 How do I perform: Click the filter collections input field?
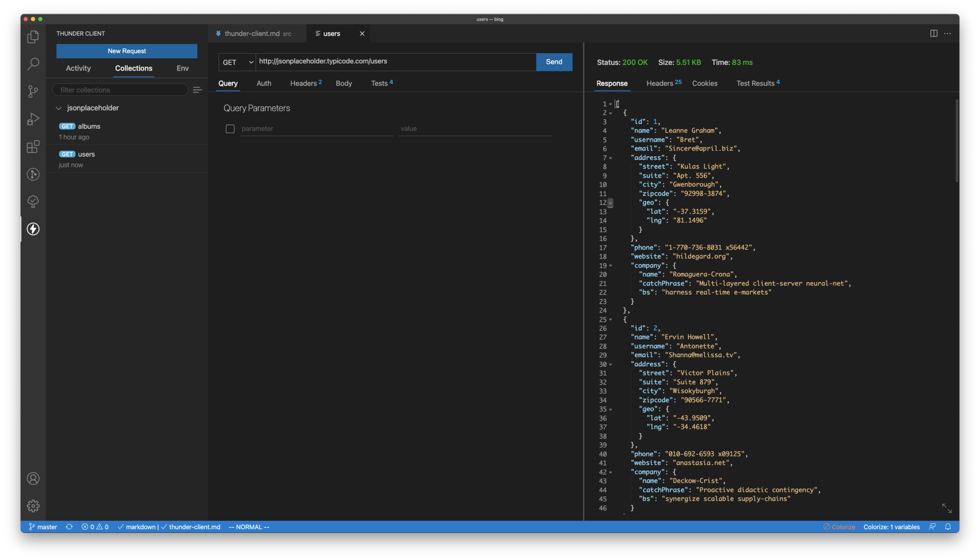120,90
